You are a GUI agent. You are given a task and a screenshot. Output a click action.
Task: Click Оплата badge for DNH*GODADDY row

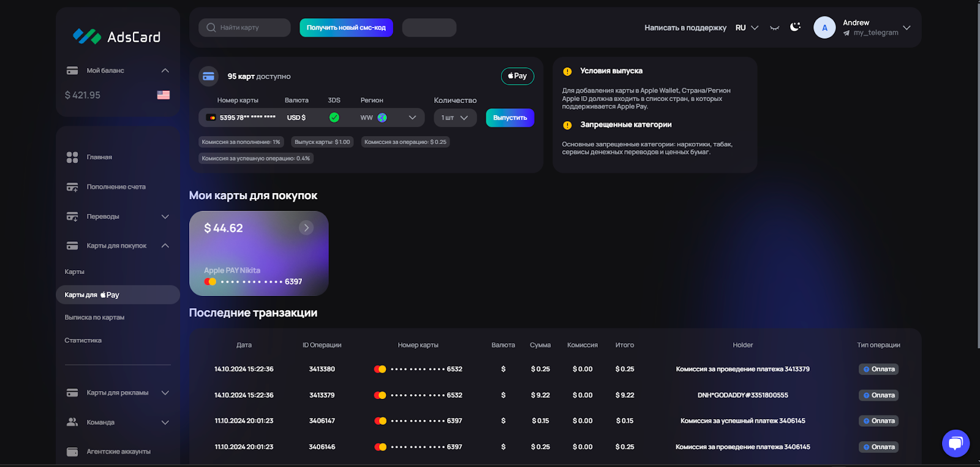(879, 395)
